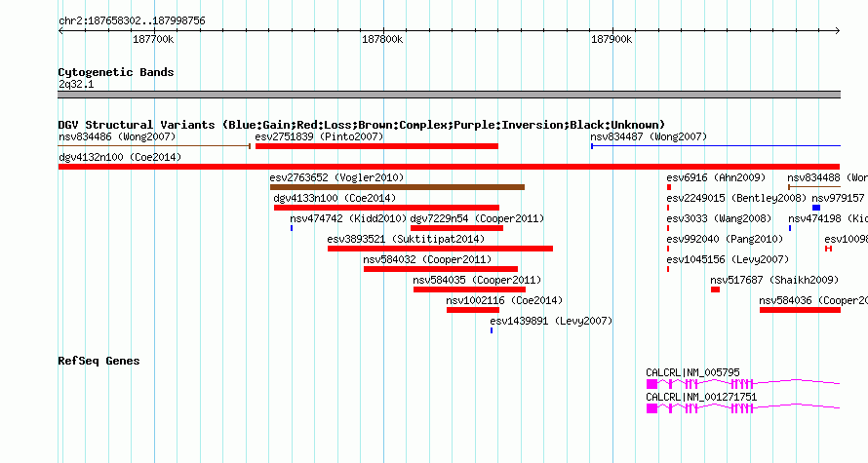
Task: Select variant nsv517687 (Shaikh2009) label
Action: [774, 280]
